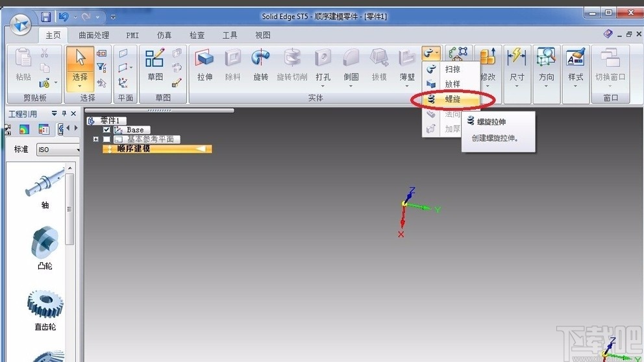
Task: Open the 工具 ribbon tab
Action: 230,35
